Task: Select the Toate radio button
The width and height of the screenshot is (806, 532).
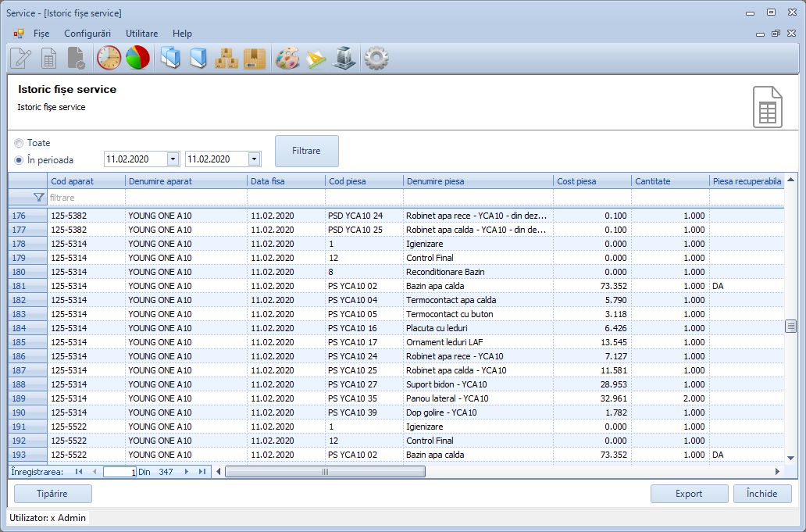Action: tap(19, 144)
